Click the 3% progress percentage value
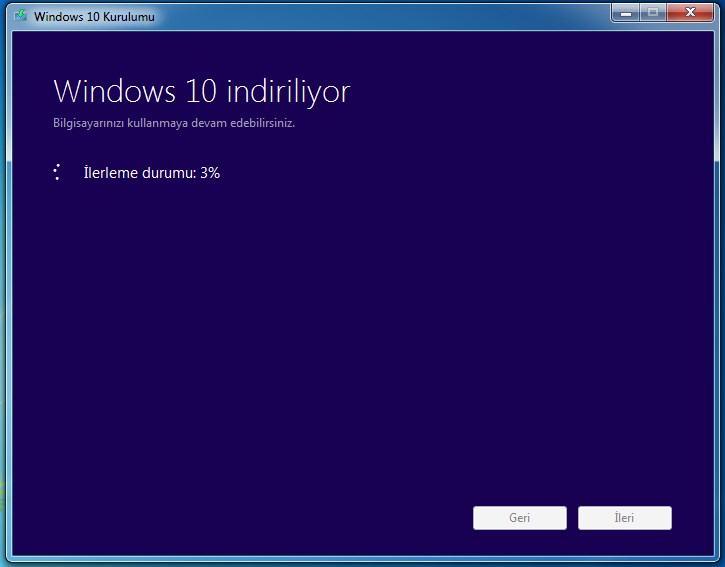Screen dimensions: 725x567 coord(210,172)
